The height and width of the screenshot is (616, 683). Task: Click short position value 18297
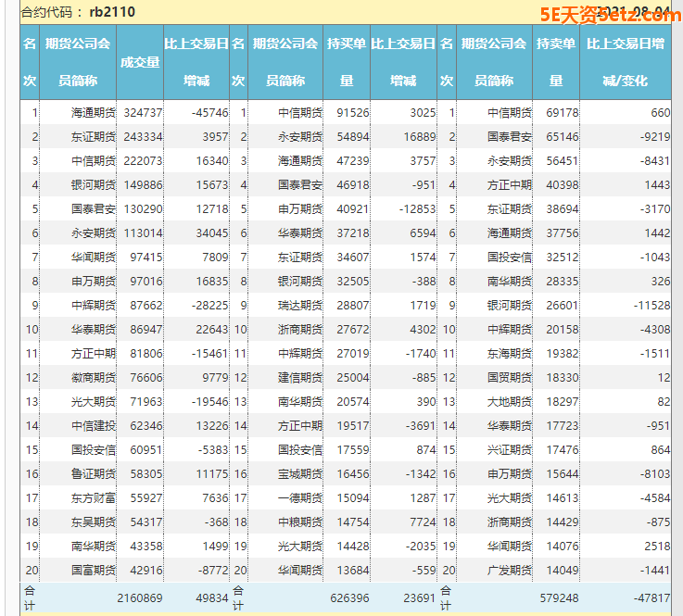pyautogui.click(x=563, y=402)
